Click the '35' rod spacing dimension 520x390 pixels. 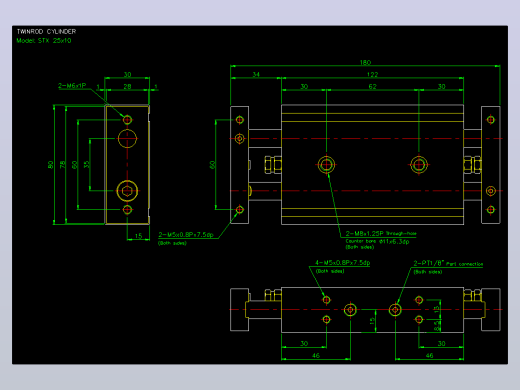pos(87,165)
